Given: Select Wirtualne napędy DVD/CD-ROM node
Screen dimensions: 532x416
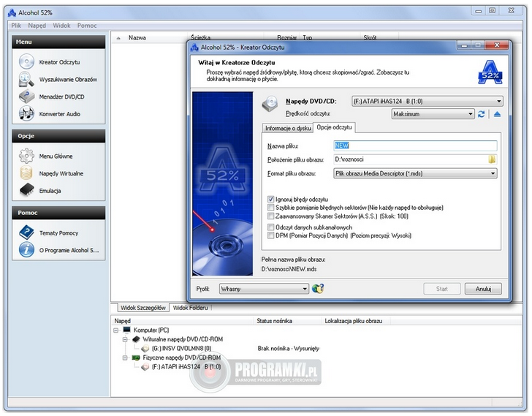Looking at the screenshot, I should pos(183,339).
